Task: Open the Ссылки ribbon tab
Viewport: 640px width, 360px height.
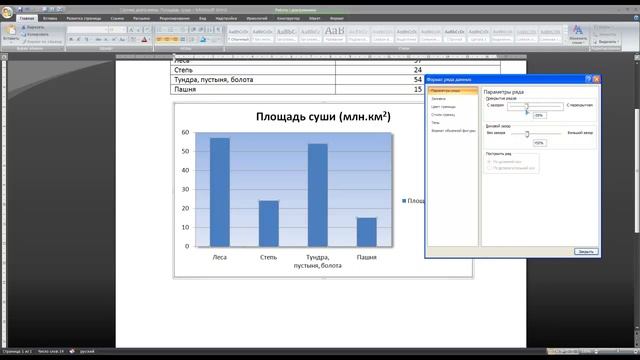Action: point(117,18)
